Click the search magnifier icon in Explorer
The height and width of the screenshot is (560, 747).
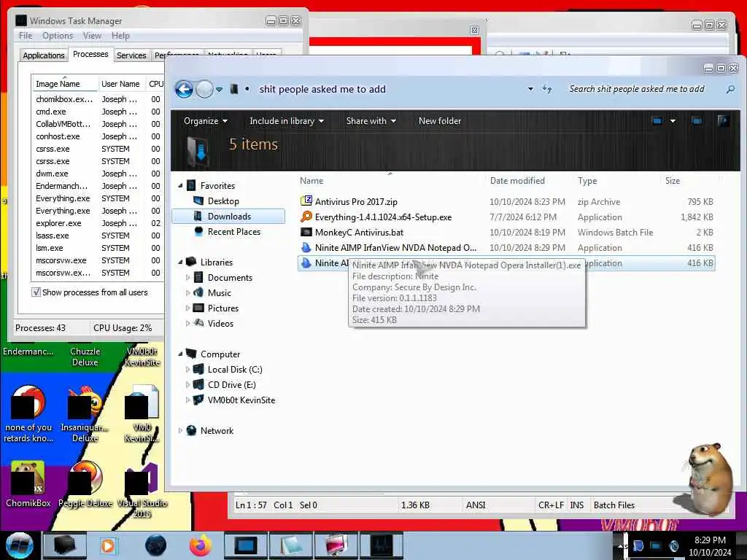(730, 89)
